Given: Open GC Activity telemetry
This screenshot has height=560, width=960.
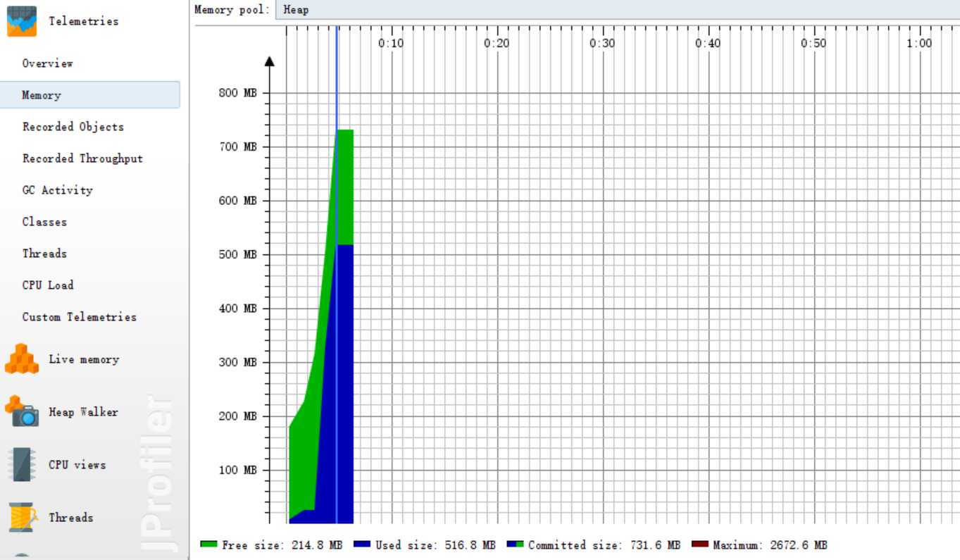Looking at the screenshot, I should [57, 190].
